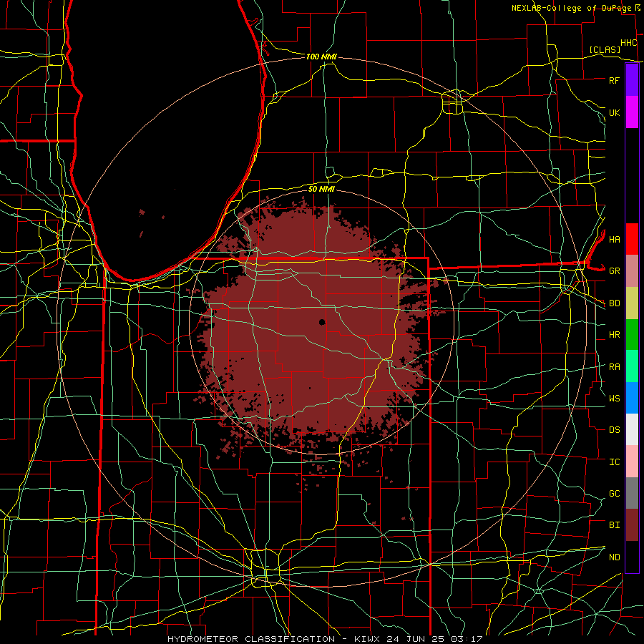Select the GR pink legend color

coord(632,270)
